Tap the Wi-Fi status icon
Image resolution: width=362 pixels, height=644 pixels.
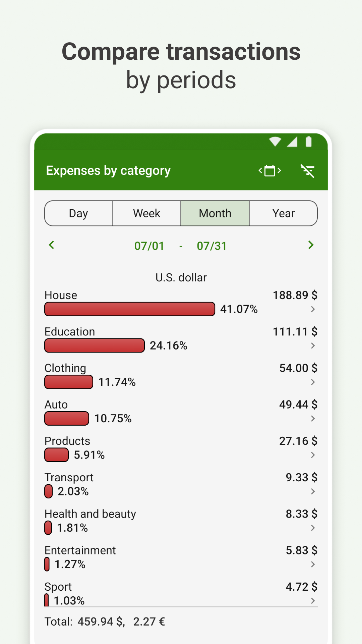[x=275, y=142]
